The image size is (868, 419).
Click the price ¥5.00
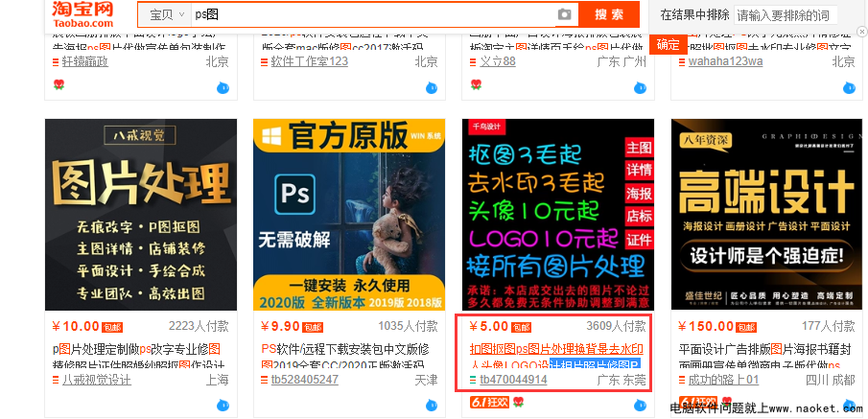point(489,327)
